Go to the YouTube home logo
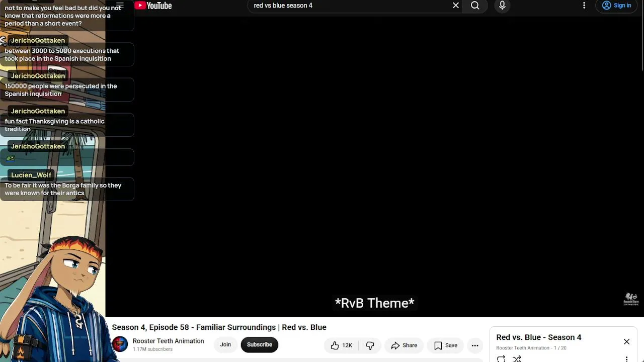Viewport: 644px width, 362px height. 153,6
